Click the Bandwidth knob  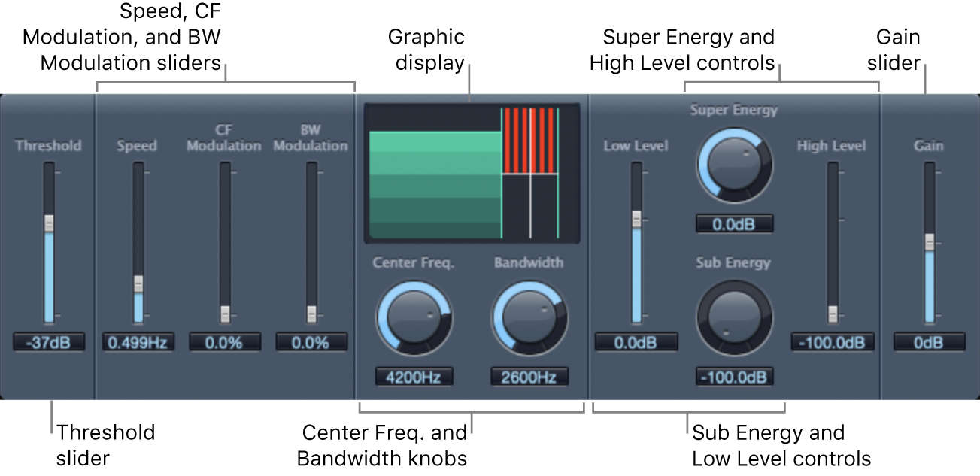tap(529, 318)
